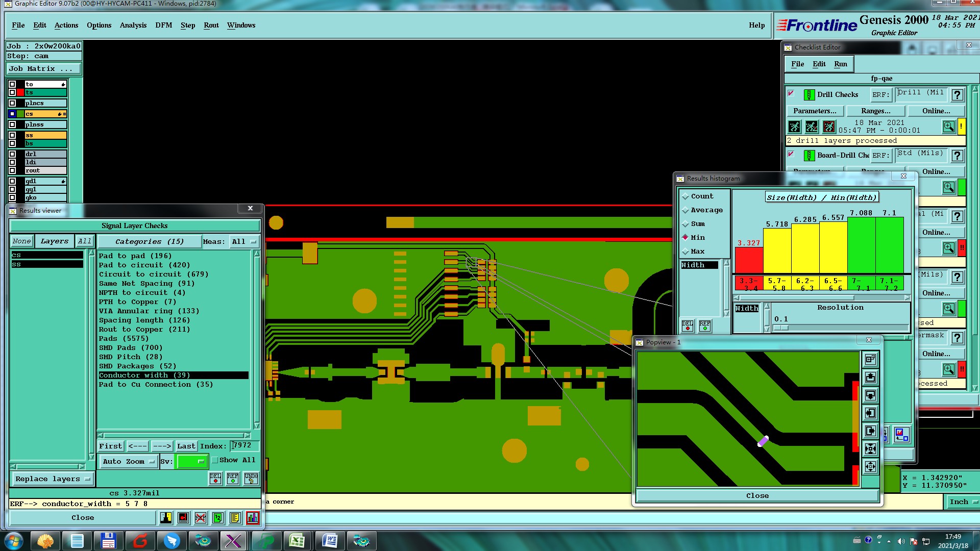Click the zoom-out arrows icon in Popview

[870, 466]
